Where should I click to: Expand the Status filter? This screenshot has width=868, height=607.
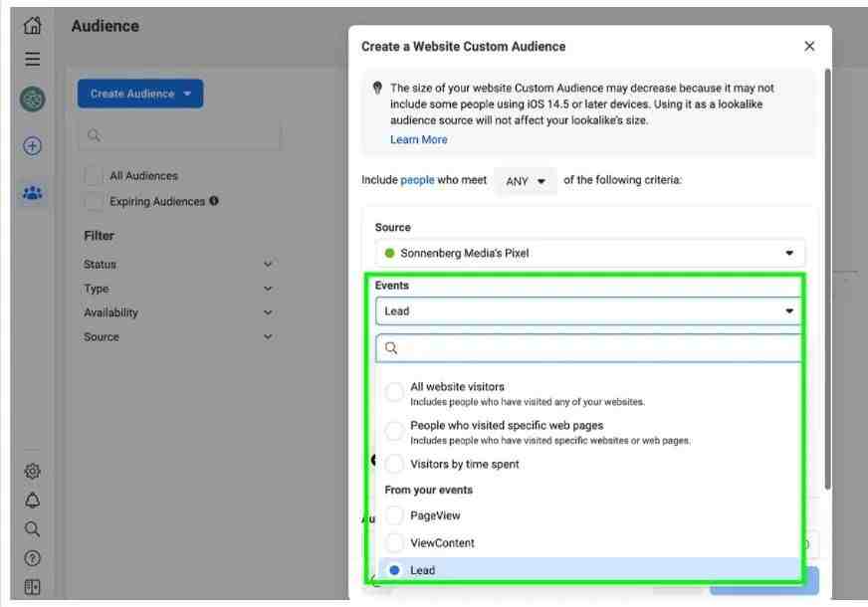(x=178, y=264)
